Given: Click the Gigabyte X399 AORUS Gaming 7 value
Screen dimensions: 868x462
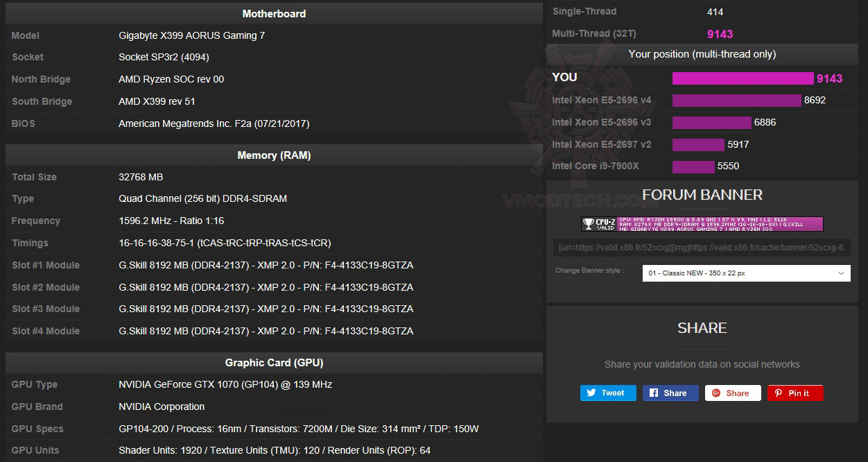Looking at the screenshot, I should (x=192, y=35).
